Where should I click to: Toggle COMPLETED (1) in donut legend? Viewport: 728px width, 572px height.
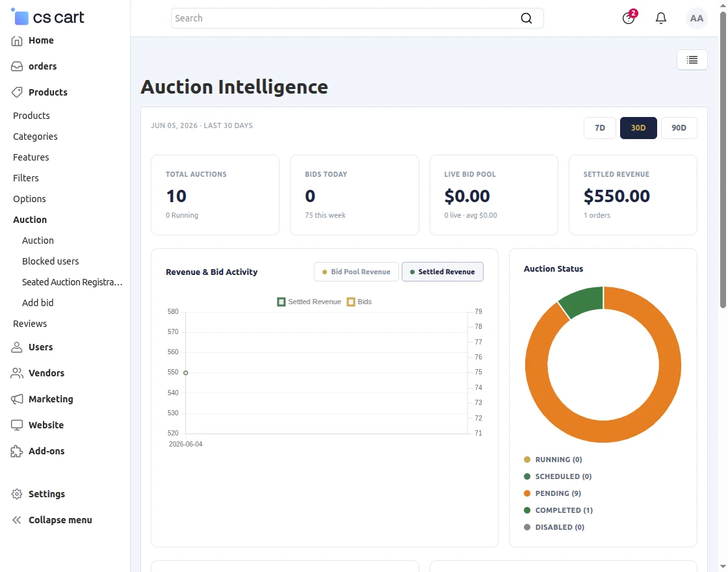click(558, 510)
